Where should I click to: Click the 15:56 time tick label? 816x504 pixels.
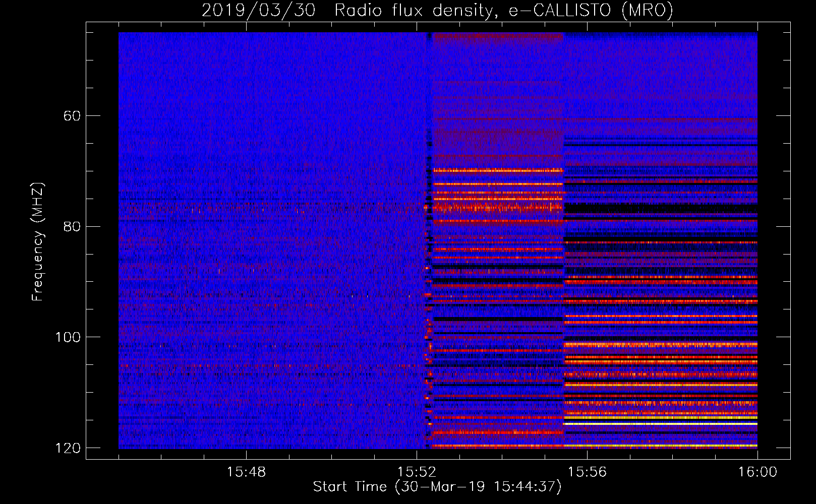[x=588, y=472]
